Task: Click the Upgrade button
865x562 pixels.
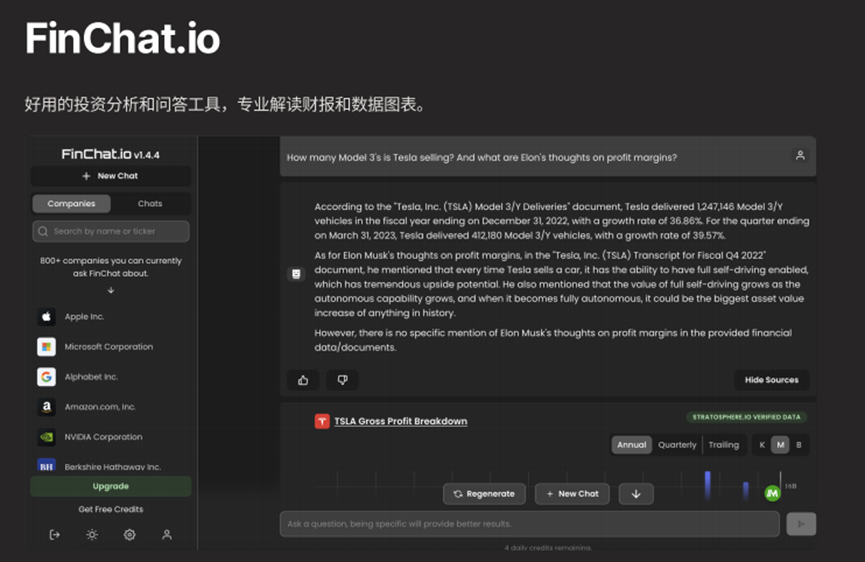Action: click(110, 486)
